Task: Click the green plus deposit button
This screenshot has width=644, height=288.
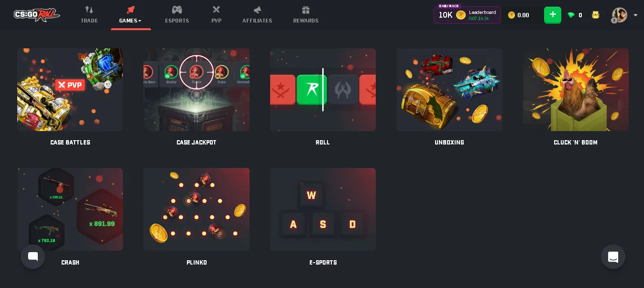Action: 553,15
